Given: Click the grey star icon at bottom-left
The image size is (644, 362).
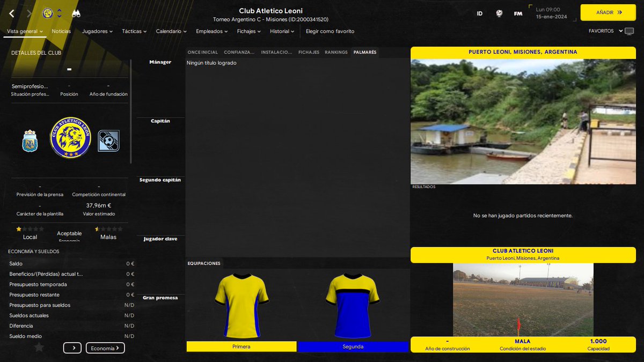Looking at the screenshot, I should [x=39, y=348].
